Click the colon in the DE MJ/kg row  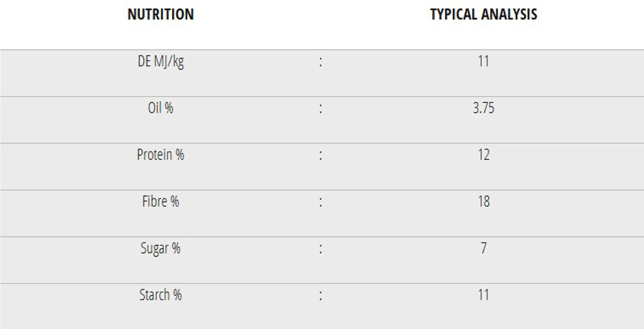pos(321,62)
